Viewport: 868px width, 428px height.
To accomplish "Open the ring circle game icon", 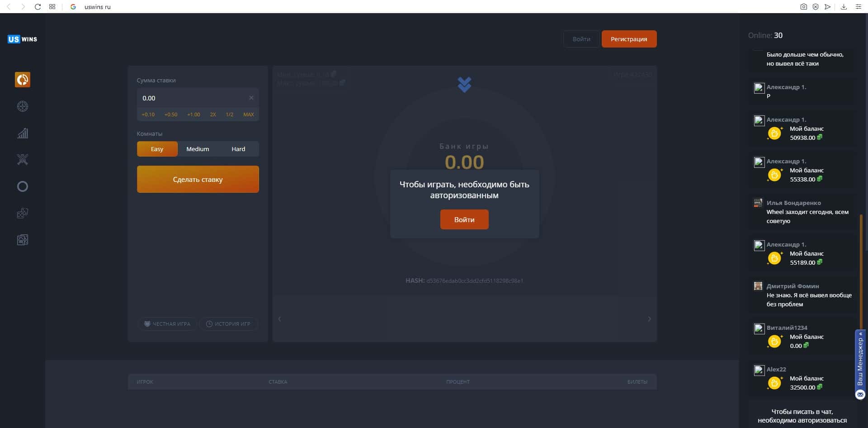I will coord(23,186).
